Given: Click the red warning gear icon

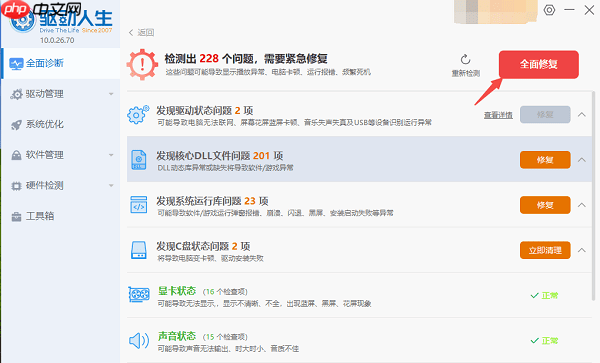Looking at the screenshot, I should tap(142, 64).
